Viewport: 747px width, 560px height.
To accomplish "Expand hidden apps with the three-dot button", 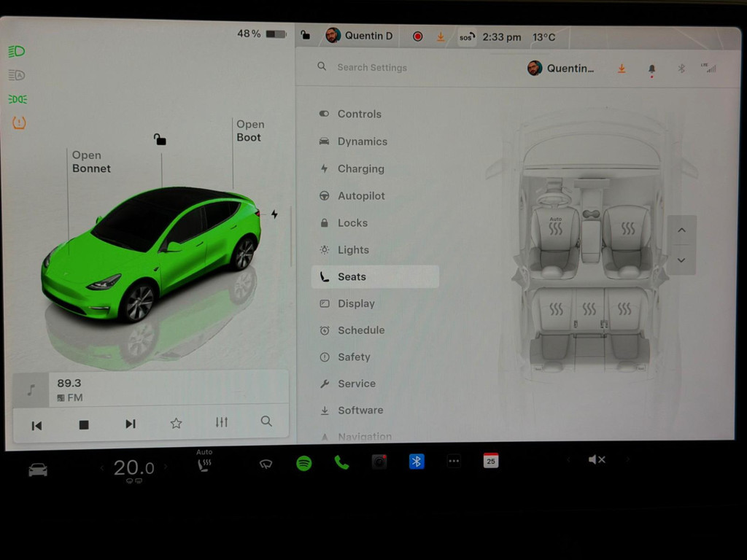I will [454, 460].
